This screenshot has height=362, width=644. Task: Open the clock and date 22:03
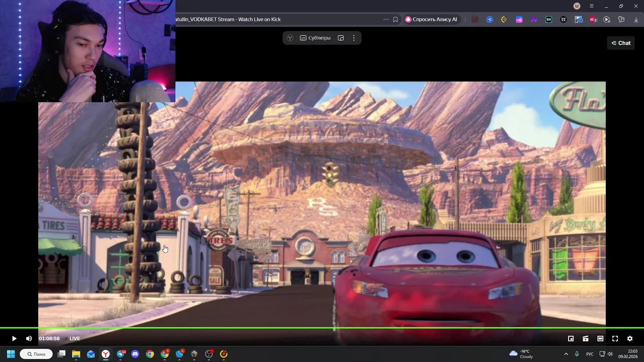click(628, 354)
